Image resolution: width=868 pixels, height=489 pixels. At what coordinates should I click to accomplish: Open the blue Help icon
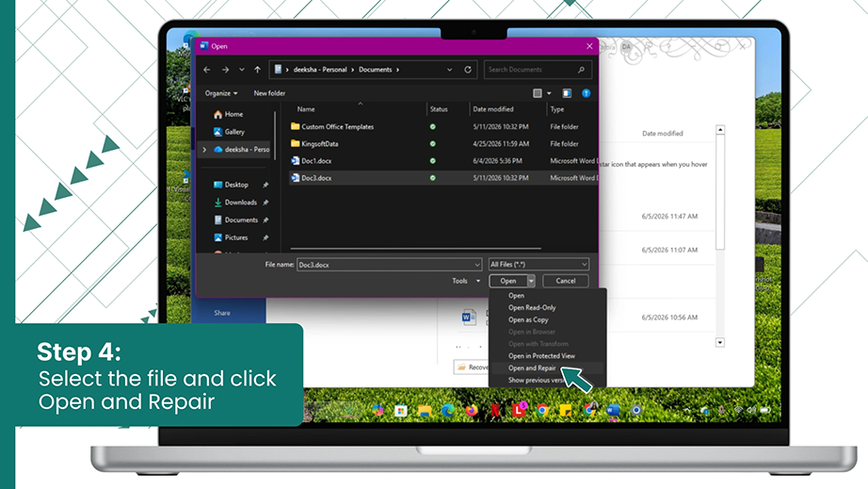point(587,93)
